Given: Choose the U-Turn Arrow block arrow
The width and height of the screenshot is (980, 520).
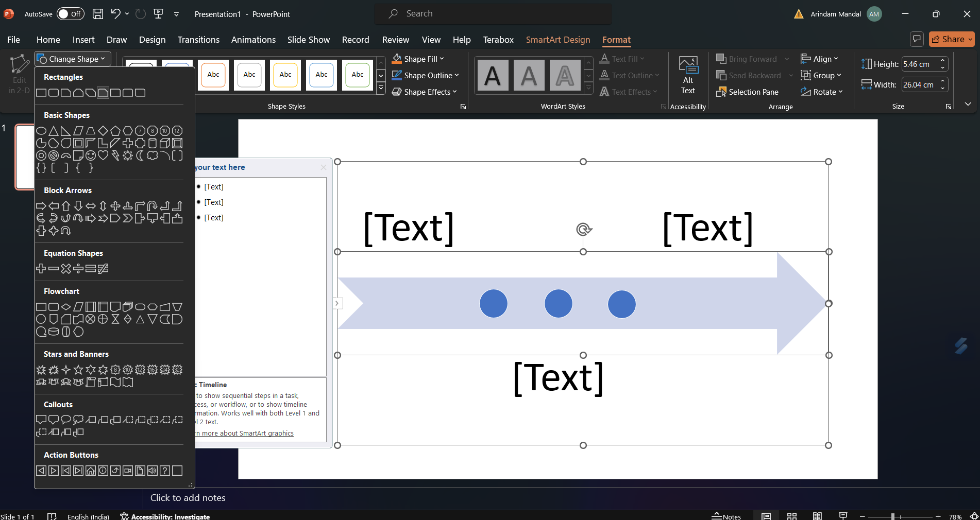Looking at the screenshot, I should point(153,206).
